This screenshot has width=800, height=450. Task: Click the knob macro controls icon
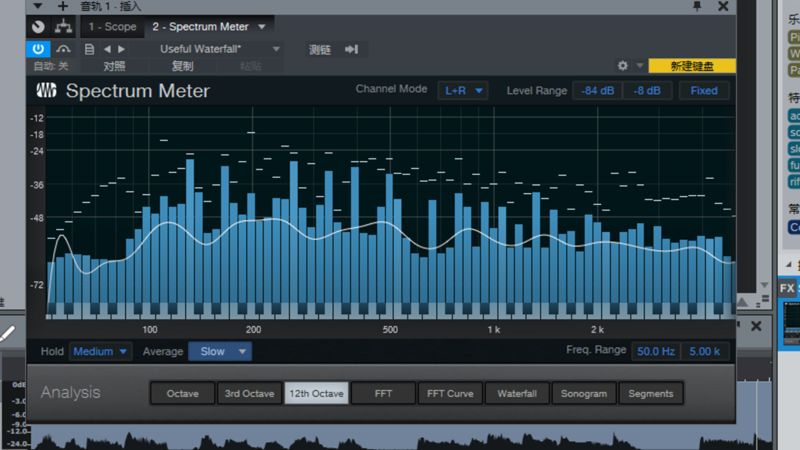click(38, 27)
